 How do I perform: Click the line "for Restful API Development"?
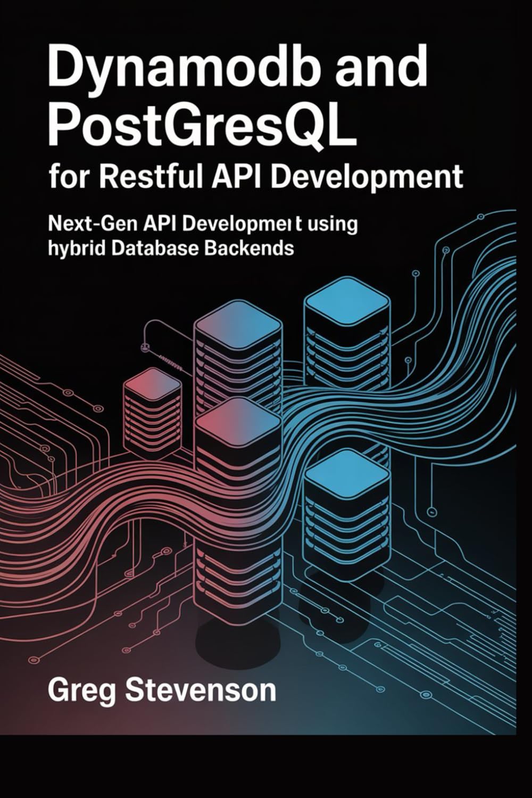(255, 177)
